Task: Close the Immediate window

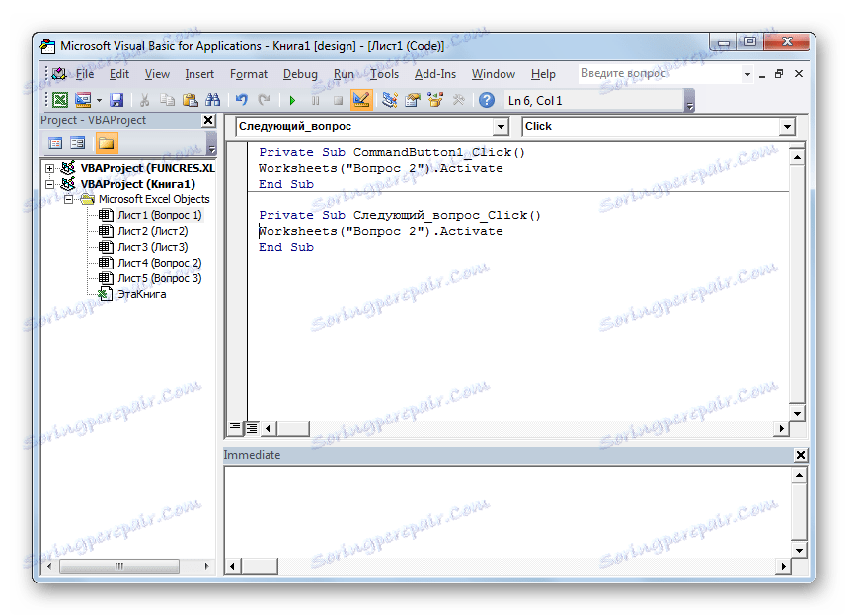Action: pos(801,455)
